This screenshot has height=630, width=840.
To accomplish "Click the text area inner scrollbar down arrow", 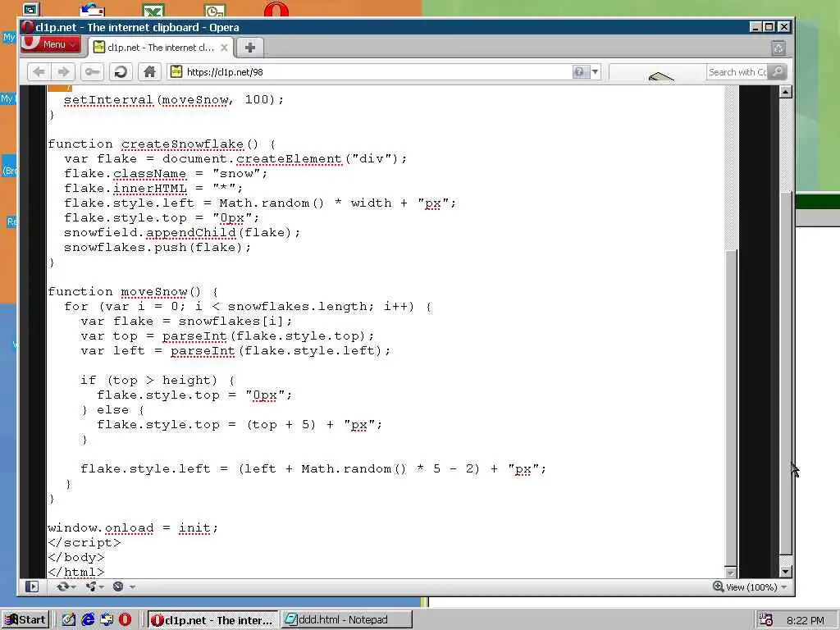I will [x=730, y=573].
